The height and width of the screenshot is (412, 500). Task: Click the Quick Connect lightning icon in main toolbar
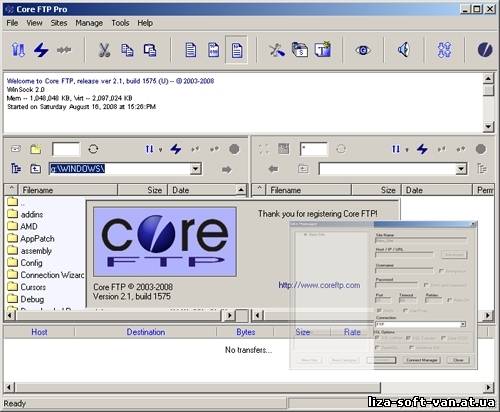point(41,50)
